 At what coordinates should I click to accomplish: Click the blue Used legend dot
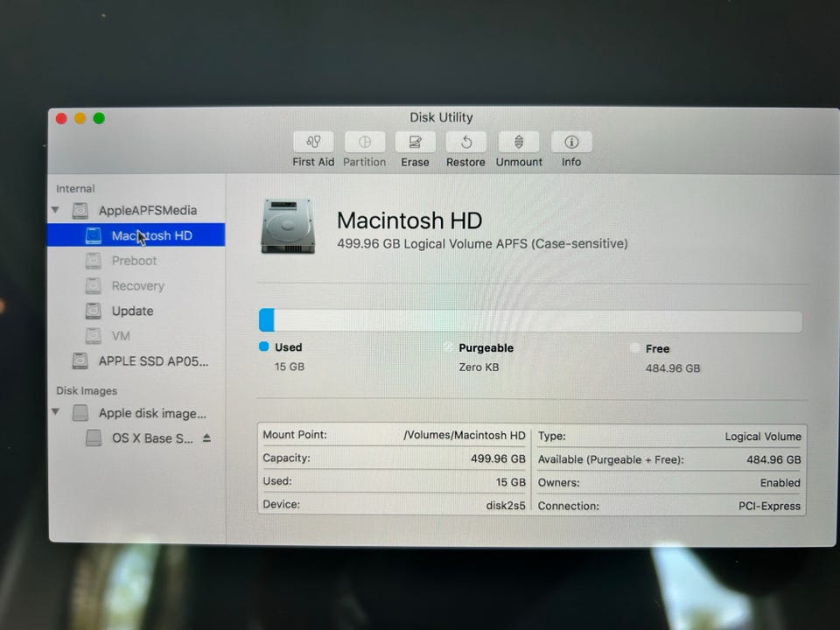coord(263,346)
